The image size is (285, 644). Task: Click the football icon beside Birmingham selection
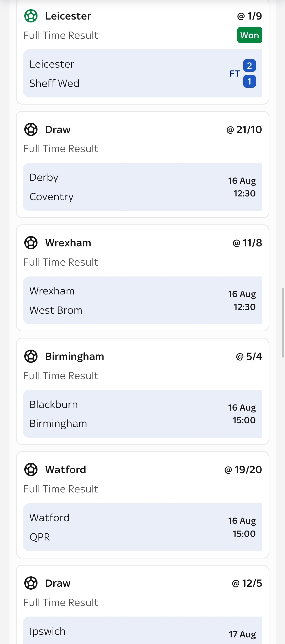tap(31, 356)
